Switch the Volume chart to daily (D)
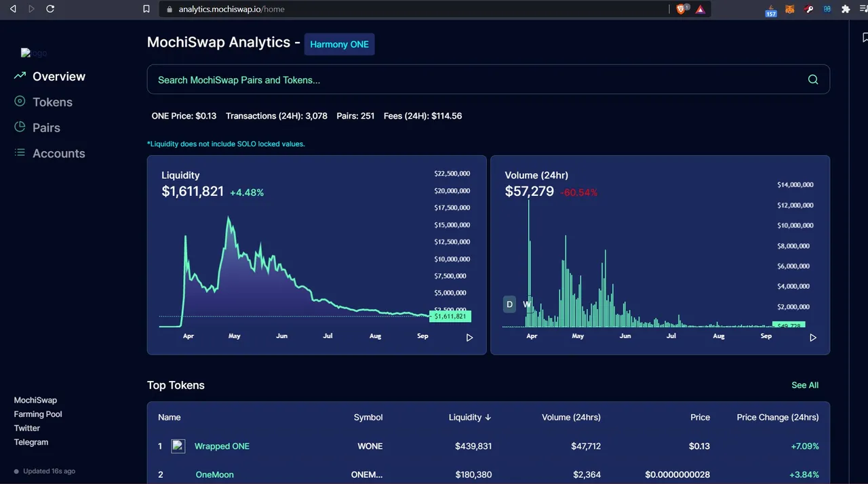 pos(510,304)
